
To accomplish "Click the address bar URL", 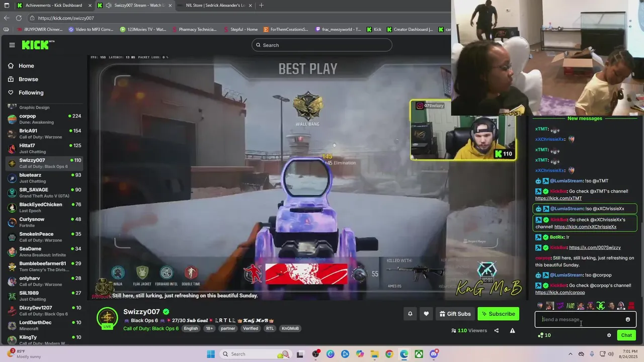I will pyautogui.click(x=66, y=18).
